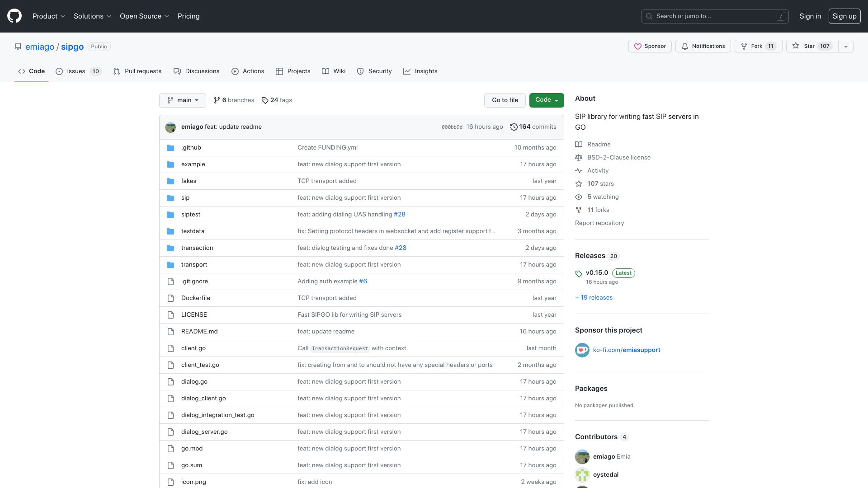The width and height of the screenshot is (868, 488).
Task: Open the Actions tab
Action: point(248,71)
